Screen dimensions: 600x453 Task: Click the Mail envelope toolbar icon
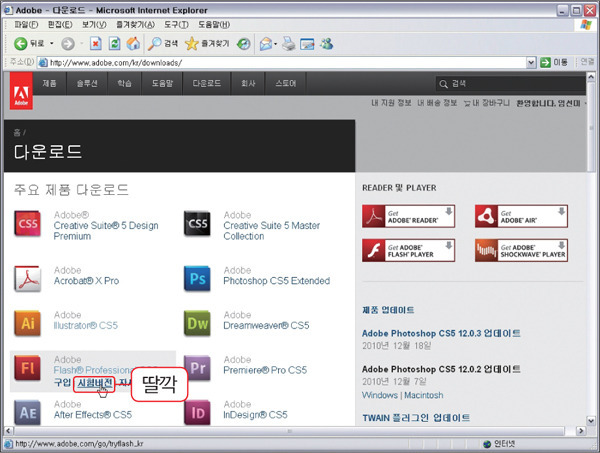[266, 44]
